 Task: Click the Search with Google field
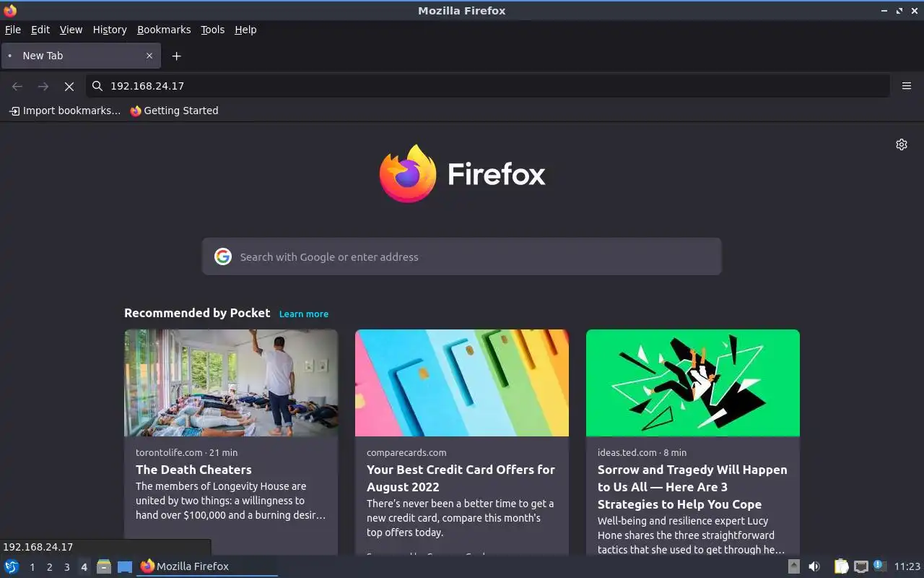pos(462,256)
